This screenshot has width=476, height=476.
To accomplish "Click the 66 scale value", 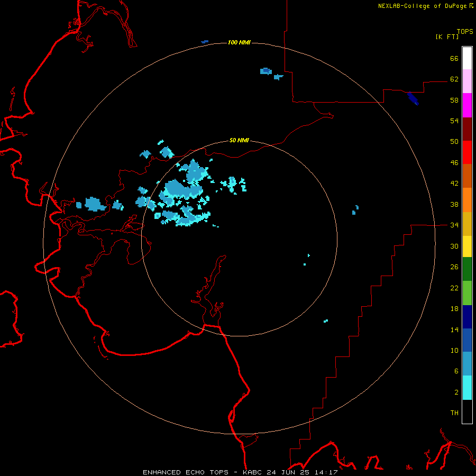I will tap(454, 59).
